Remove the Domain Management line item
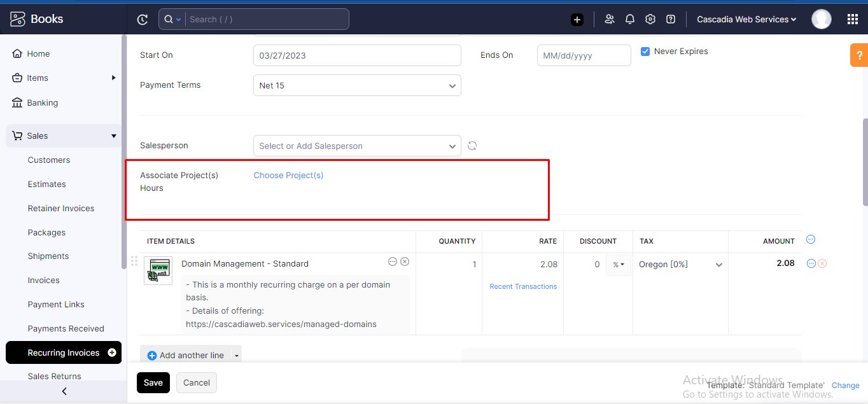This screenshot has height=404, width=868. [x=822, y=263]
